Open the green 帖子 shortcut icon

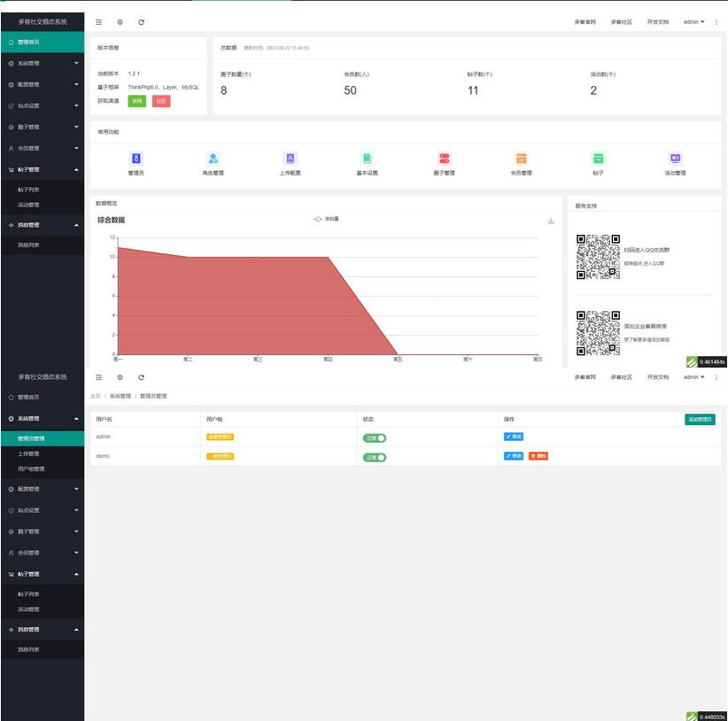(x=598, y=159)
